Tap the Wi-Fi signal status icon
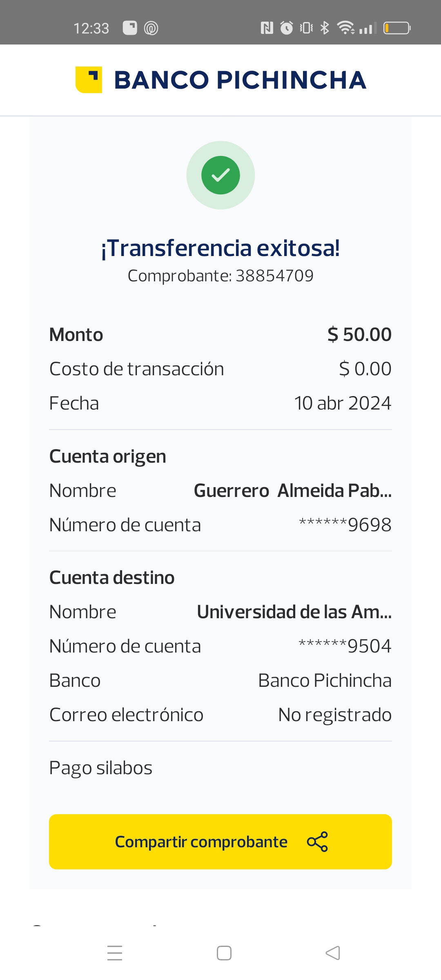 pos(345,28)
